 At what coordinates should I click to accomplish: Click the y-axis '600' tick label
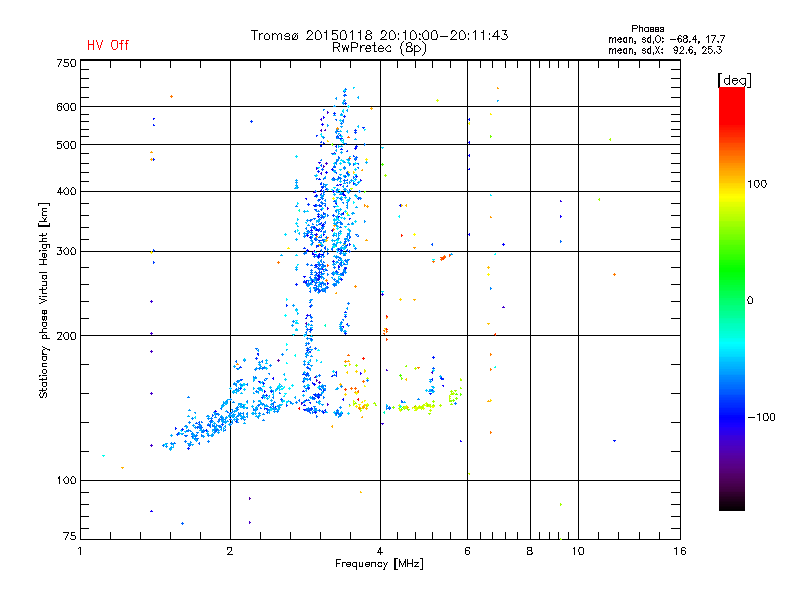coord(66,107)
